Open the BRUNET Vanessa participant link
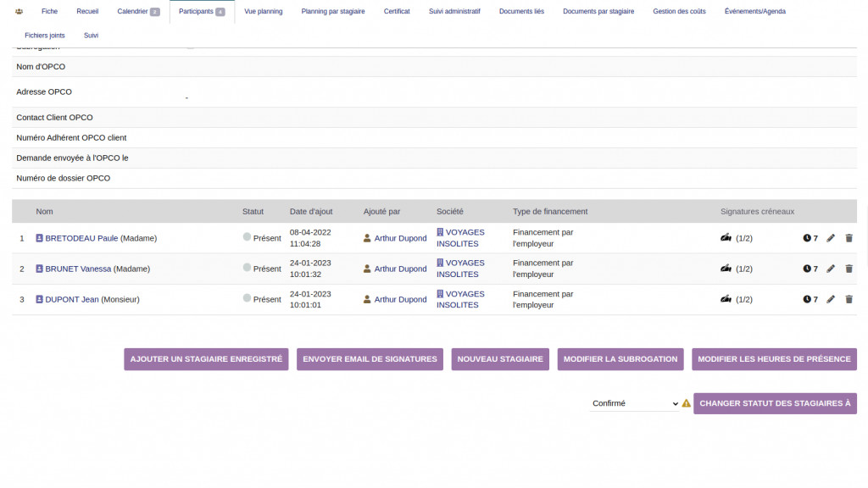The image size is (868, 488). [78, 269]
